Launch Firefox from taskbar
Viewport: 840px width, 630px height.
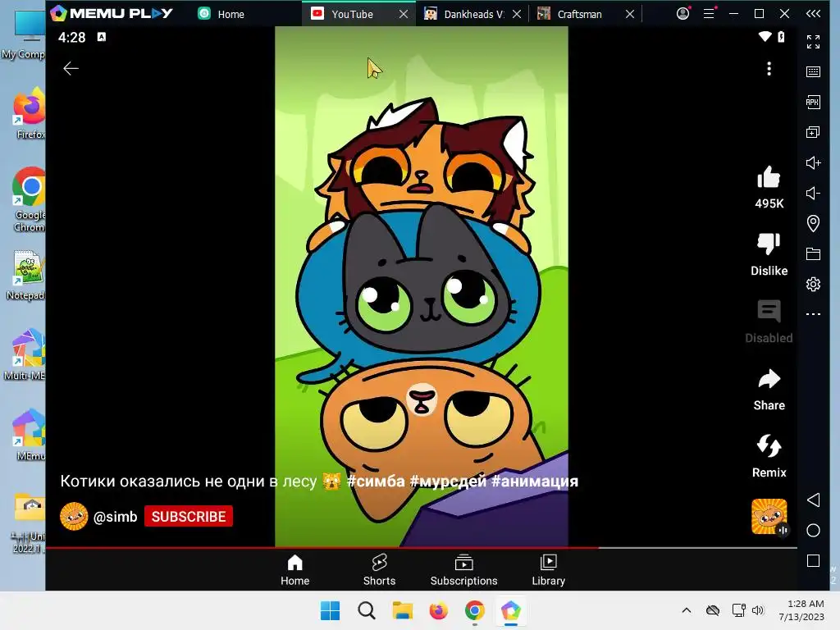pyautogui.click(x=438, y=610)
